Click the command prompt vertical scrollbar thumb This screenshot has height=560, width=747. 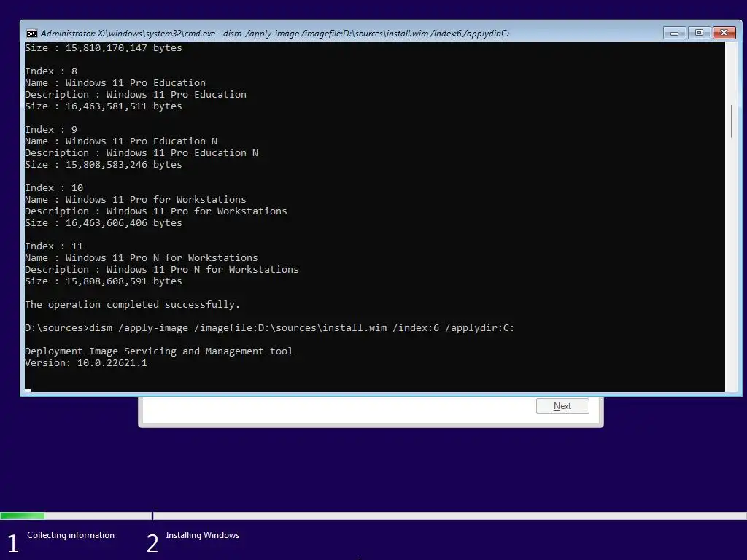click(731, 122)
